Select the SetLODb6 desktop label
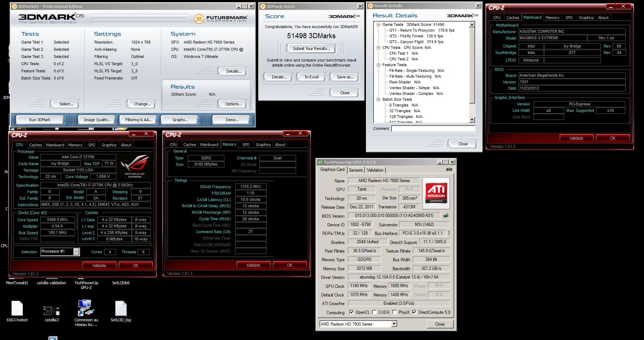Viewport: 644px width, 340px height. coord(121,283)
